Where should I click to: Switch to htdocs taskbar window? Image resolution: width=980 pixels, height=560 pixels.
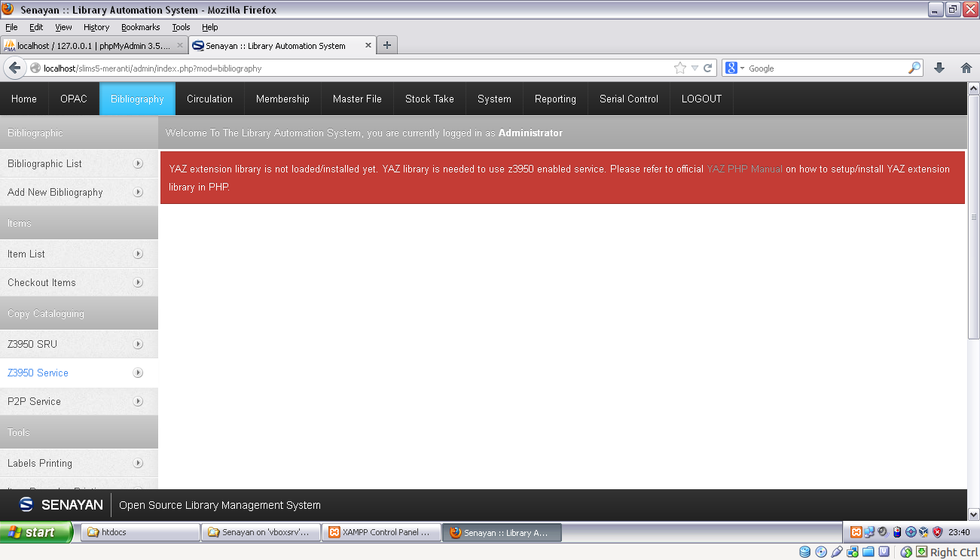coord(140,532)
